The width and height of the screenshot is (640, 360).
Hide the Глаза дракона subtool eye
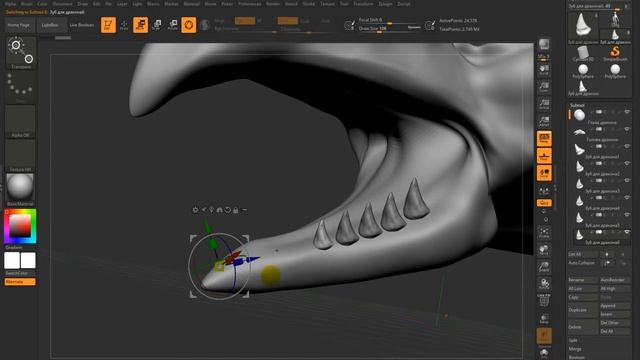(x=627, y=112)
